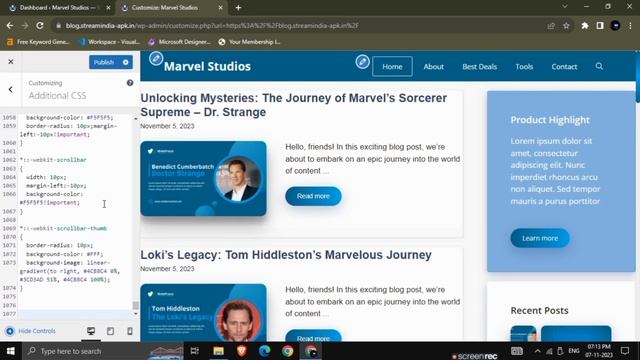Click the page preview scrollbar
The image size is (640, 360).
[638, 78]
